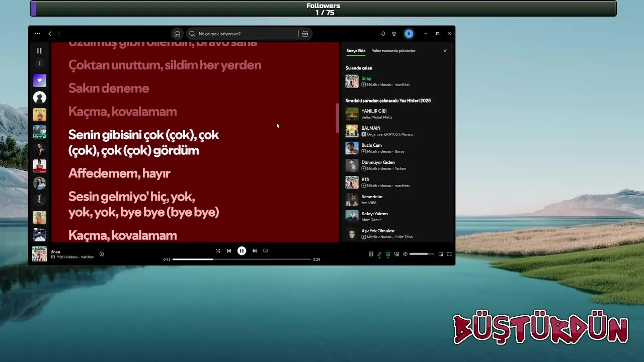Open notifications bell icon
Viewport: 644px width, 362px height.
pos(383,34)
